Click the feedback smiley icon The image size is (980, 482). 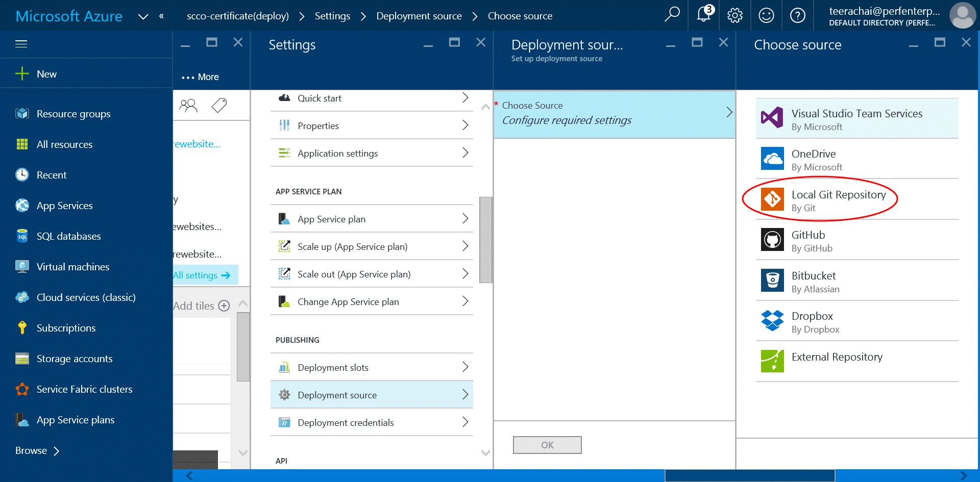pyautogui.click(x=766, y=15)
